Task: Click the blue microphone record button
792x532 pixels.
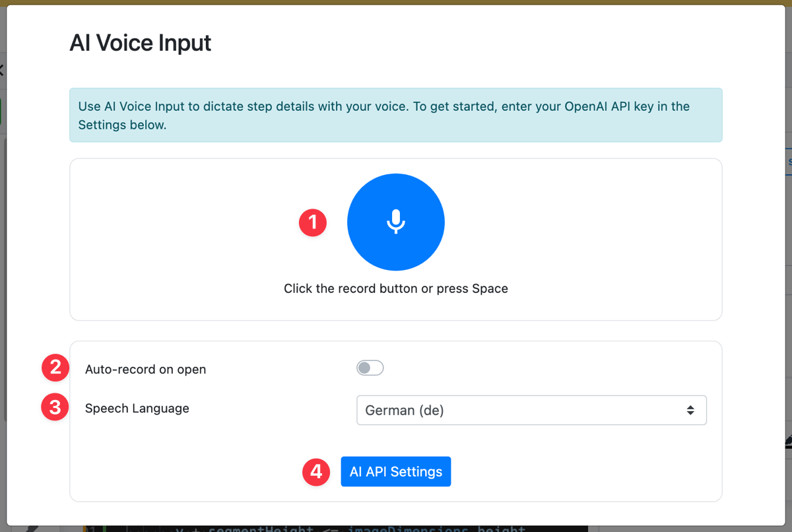Action: point(396,222)
